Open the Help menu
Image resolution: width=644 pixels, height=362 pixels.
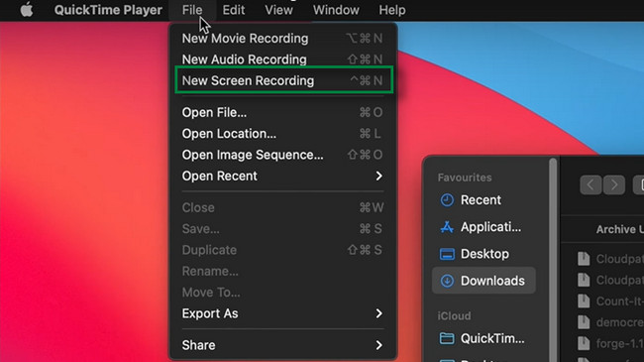pos(391,10)
